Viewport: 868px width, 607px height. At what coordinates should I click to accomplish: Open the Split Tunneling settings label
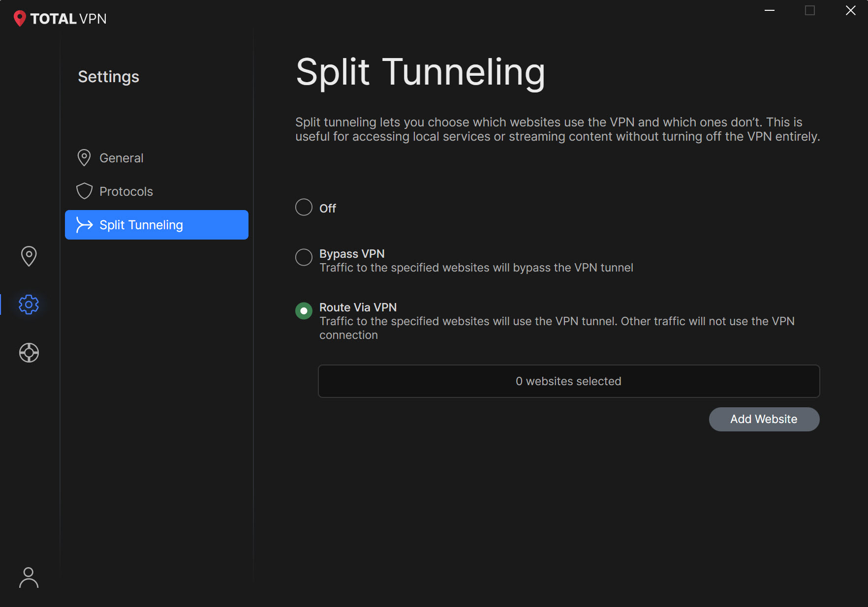[x=141, y=225]
